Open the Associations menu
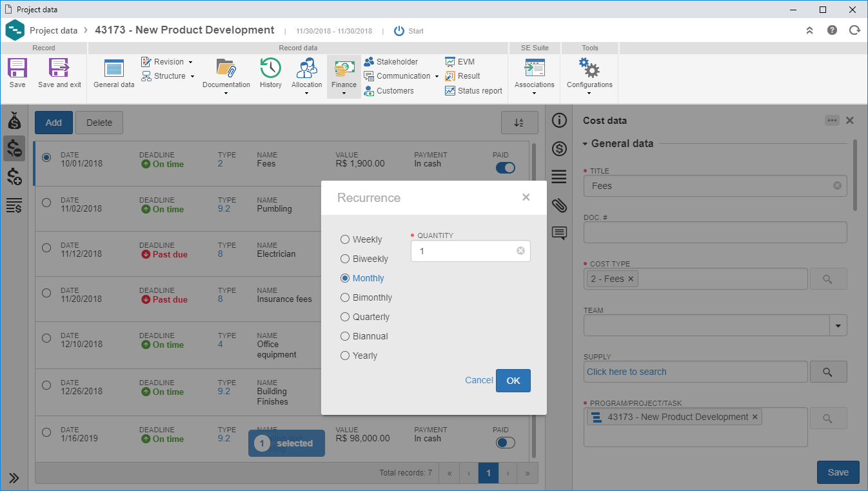 [534, 77]
